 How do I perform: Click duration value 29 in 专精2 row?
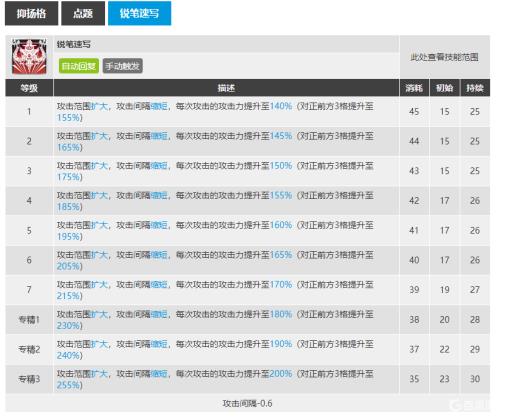coord(475,349)
